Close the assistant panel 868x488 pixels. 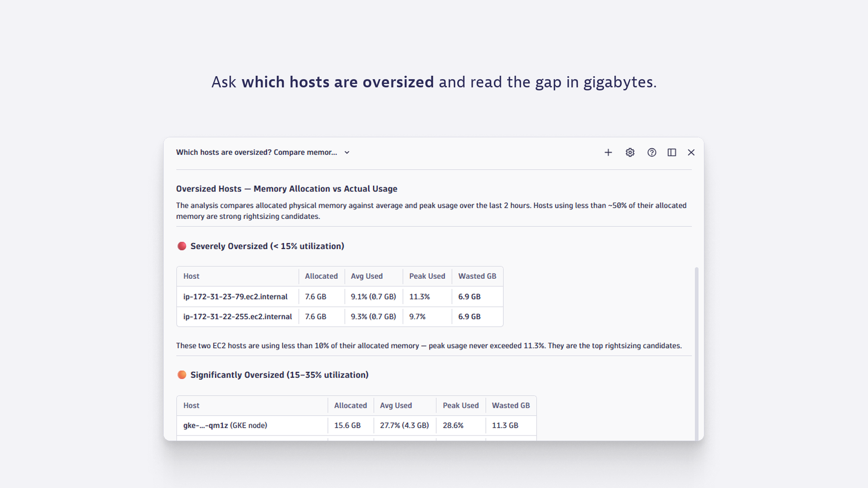pos(691,152)
